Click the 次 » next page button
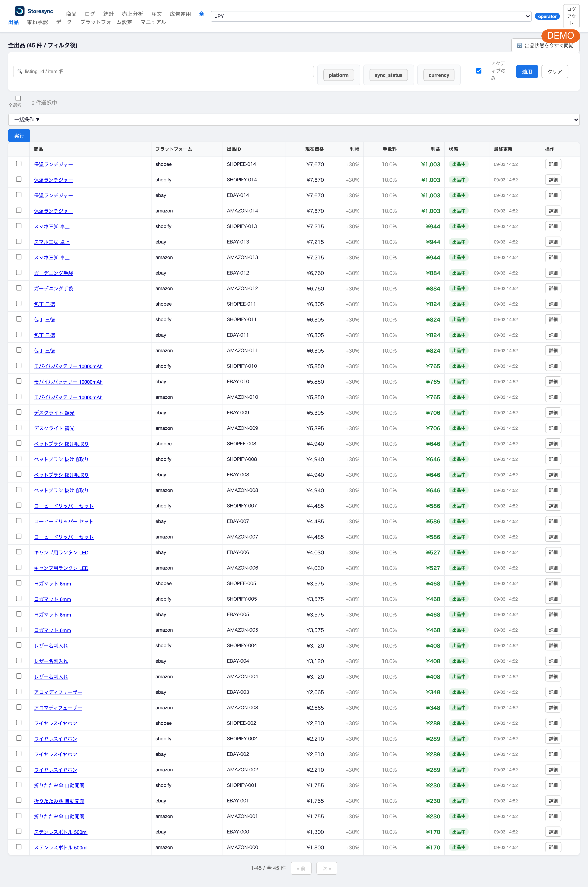 point(327,868)
